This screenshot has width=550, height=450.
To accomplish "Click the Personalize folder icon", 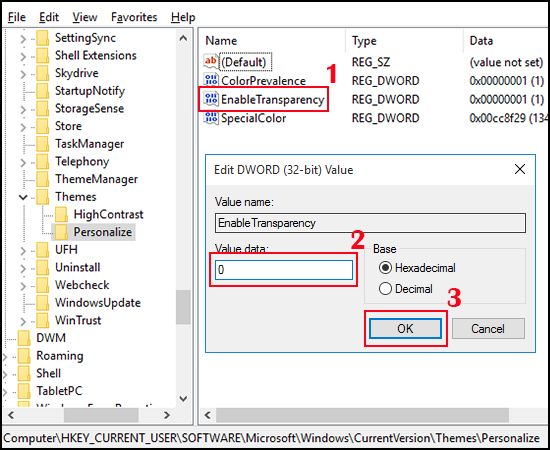I will [x=61, y=232].
